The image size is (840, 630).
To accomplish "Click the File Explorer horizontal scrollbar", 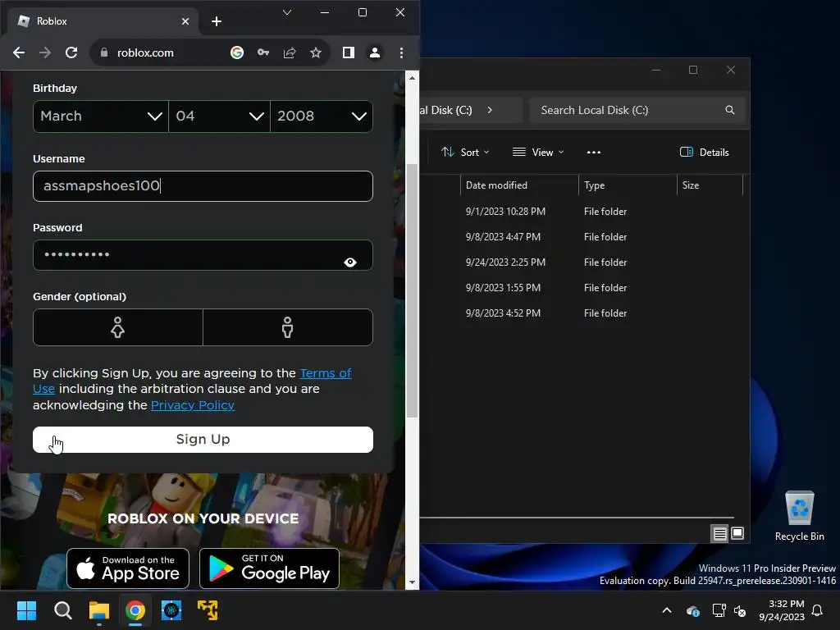I will (577, 518).
